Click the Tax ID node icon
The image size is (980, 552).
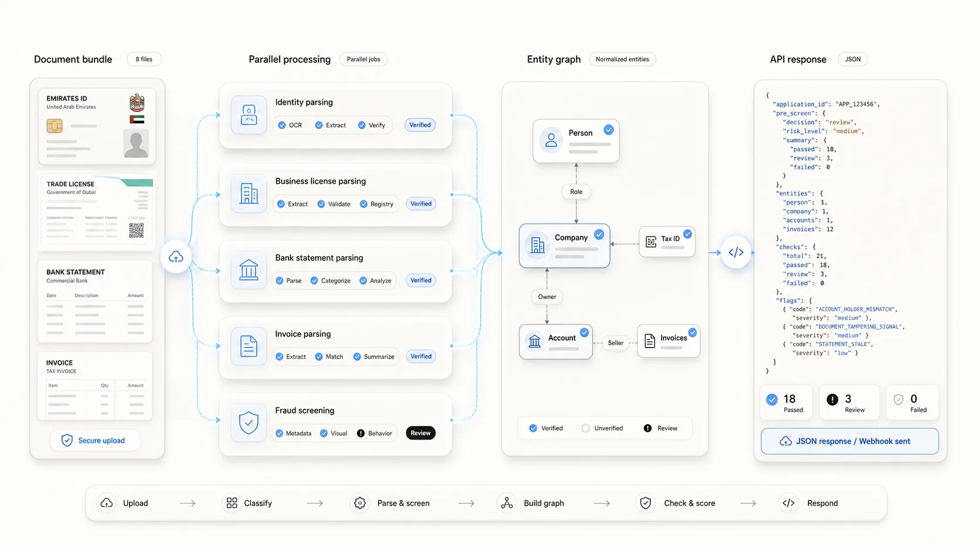click(x=651, y=242)
